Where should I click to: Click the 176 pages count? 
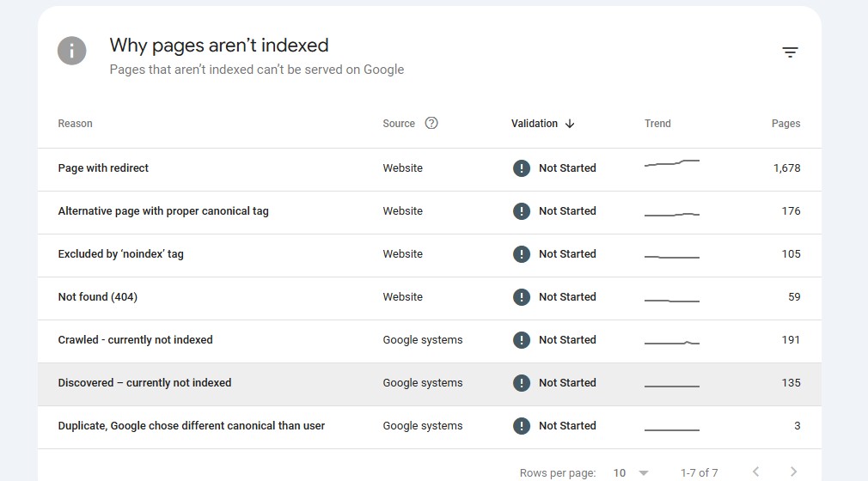[x=791, y=211]
